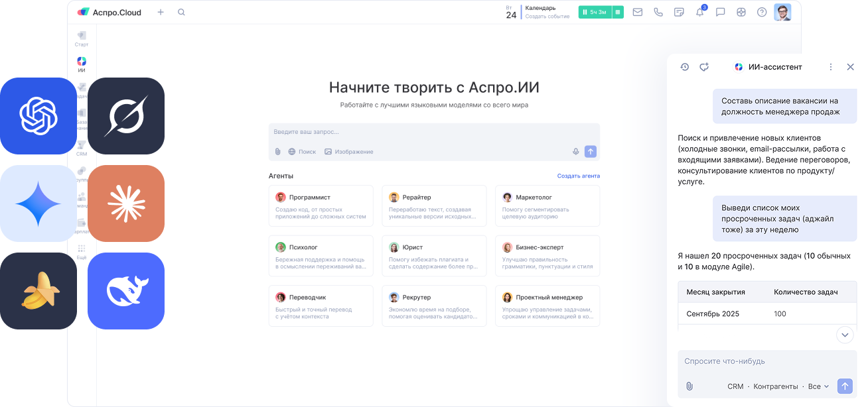Click the Месяц закрытия column header
This screenshot has width=868, height=407.
point(715,292)
